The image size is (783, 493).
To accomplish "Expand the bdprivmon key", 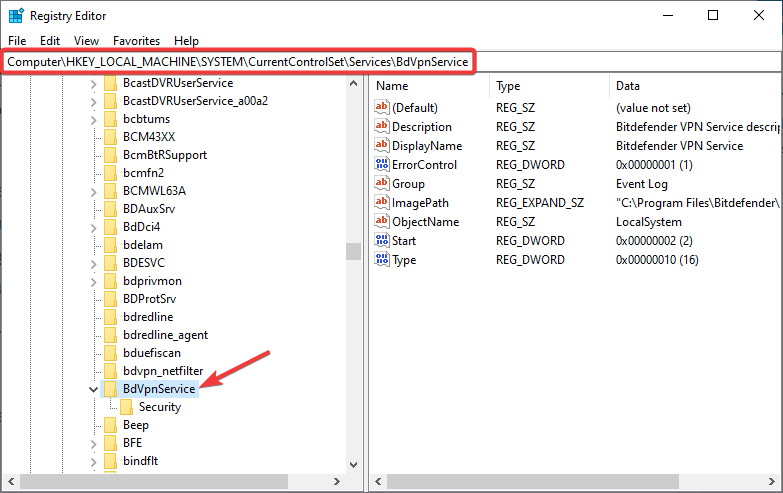I will [x=93, y=282].
